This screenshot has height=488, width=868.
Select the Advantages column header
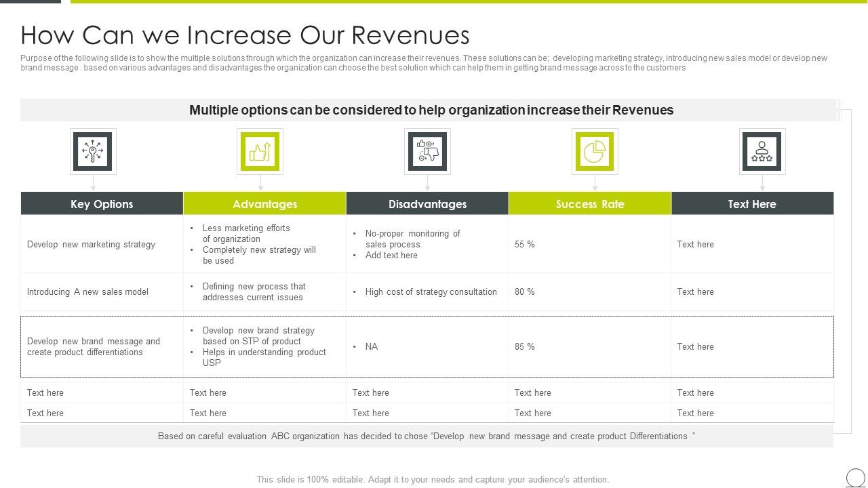click(x=264, y=204)
